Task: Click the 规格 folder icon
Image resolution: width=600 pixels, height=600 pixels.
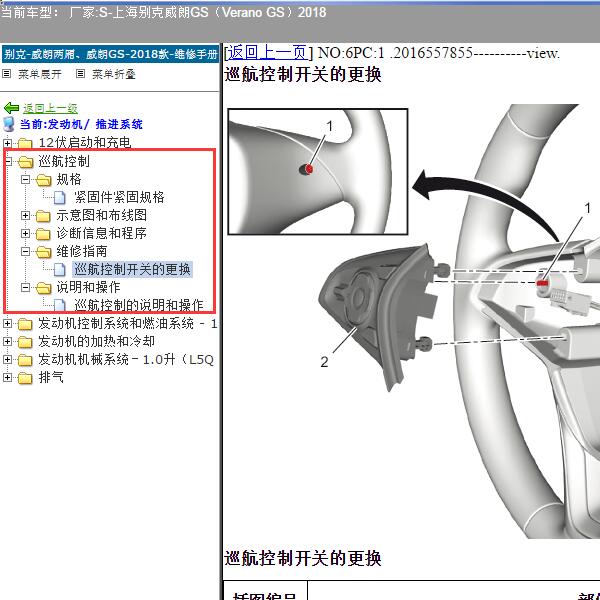Action: click(43, 180)
